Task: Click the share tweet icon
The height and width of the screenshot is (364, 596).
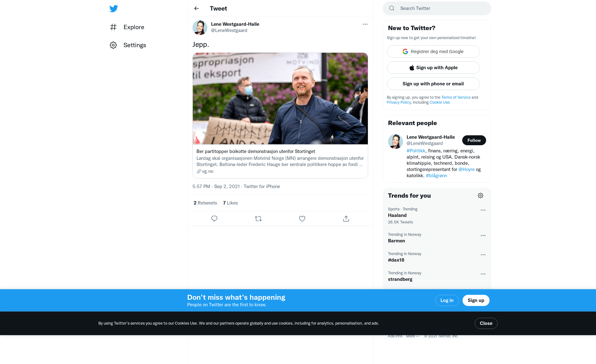Action: click(x=346, y=219)
